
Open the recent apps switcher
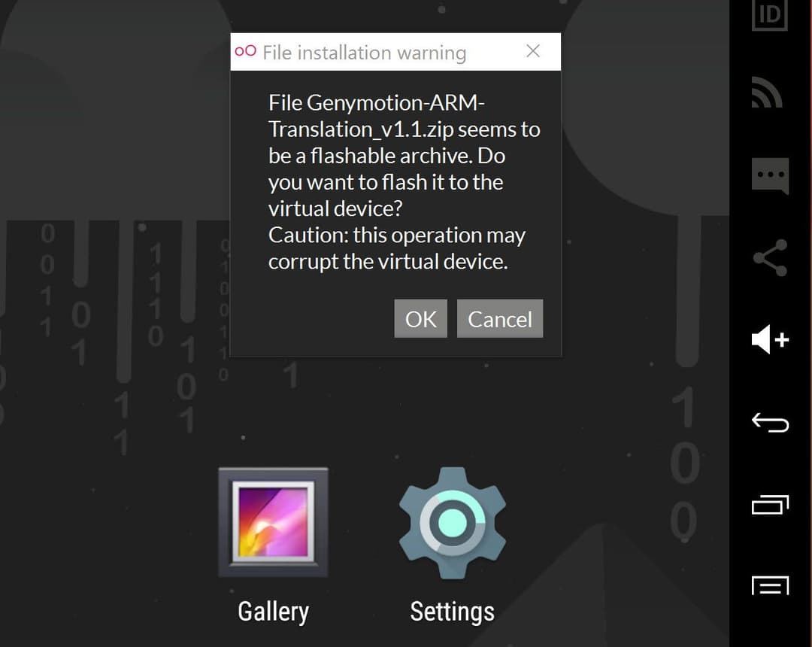(x=770, y=506)
